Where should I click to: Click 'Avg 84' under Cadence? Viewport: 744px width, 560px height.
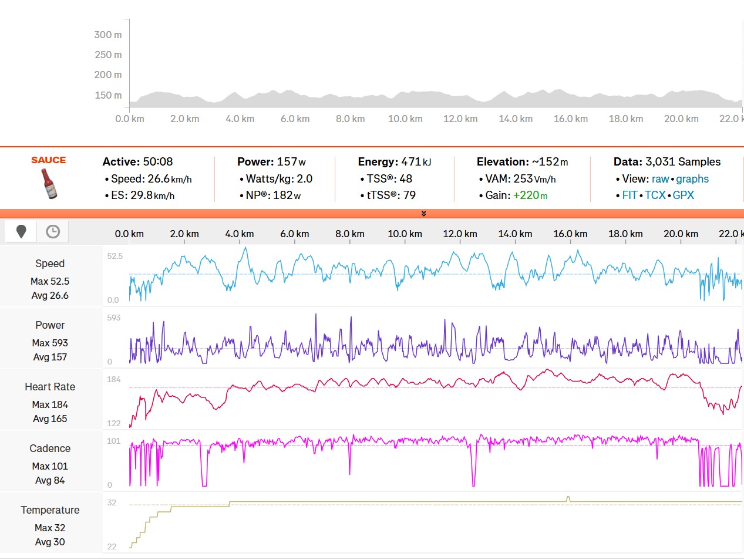[50, 480]
